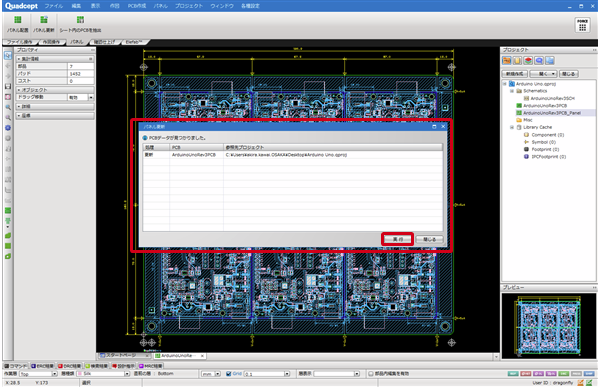Select the Misc folder in project tree
600x387 pixels.
(x=528, y=120)
